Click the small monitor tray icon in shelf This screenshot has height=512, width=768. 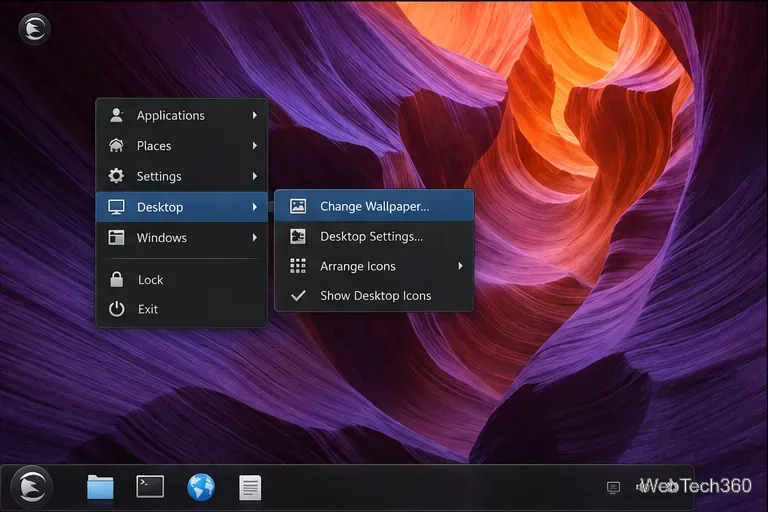click(x=613, y=487)
